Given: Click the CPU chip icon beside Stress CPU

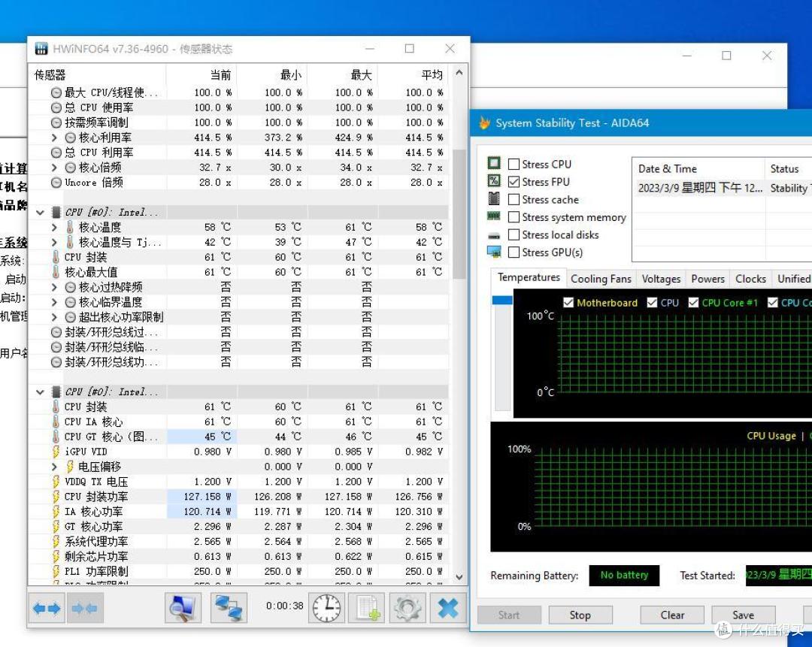Looking at the screenshot, I should pyautogui.click(x=494, y=164).
